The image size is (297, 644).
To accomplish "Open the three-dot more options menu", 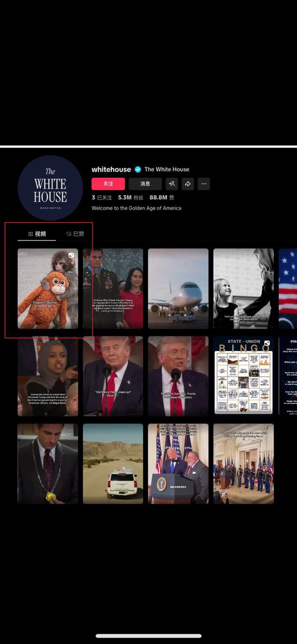I will tap(204, 184).
